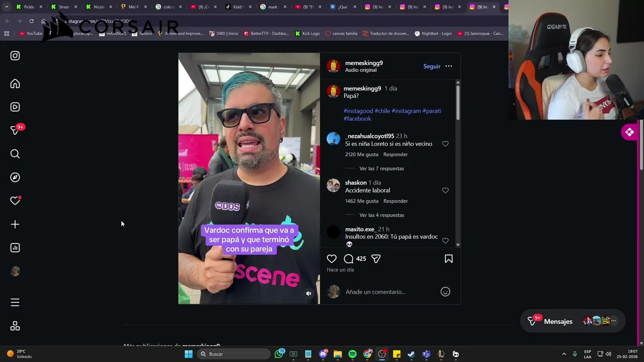Switch to the '¿Qué' browser tab
This screenshot has height=362, width=644.
coord(343,7)
